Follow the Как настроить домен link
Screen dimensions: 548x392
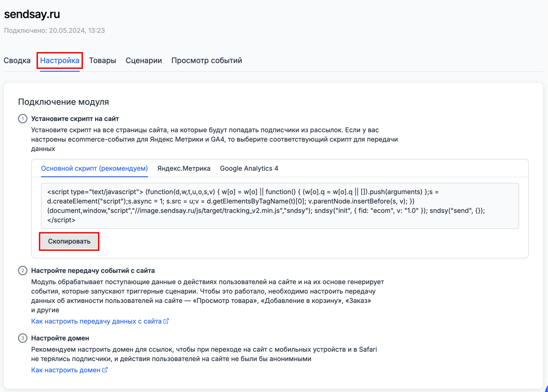point(66,370)
